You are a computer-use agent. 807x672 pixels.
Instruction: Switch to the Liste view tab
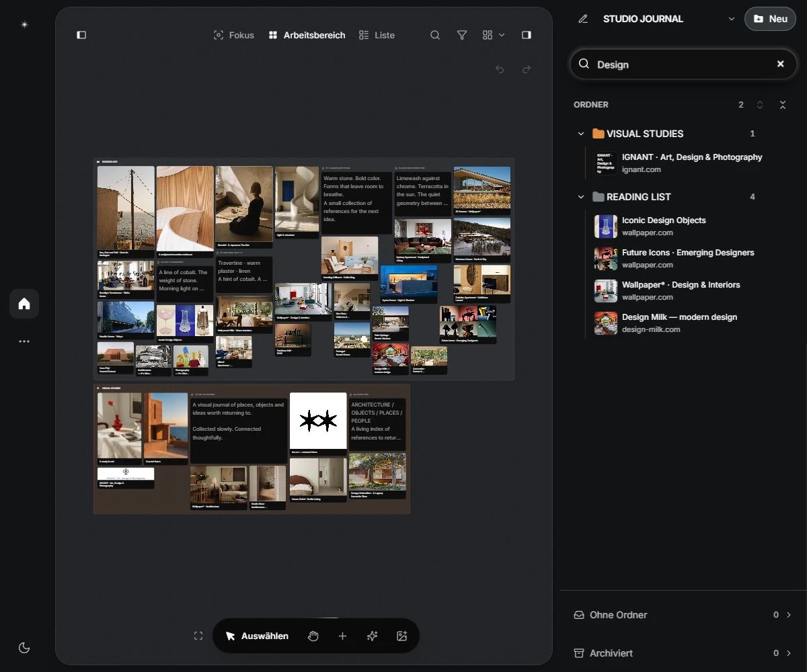tap(377, 35)
